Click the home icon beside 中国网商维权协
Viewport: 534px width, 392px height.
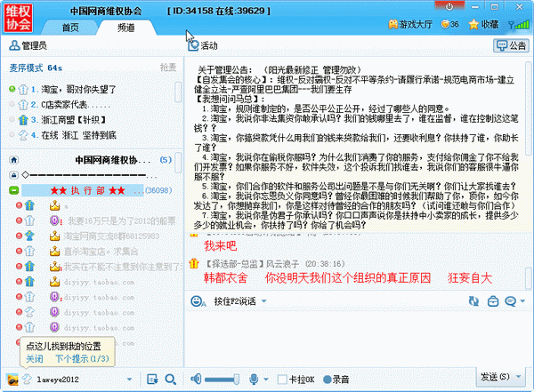coord(13,160)
